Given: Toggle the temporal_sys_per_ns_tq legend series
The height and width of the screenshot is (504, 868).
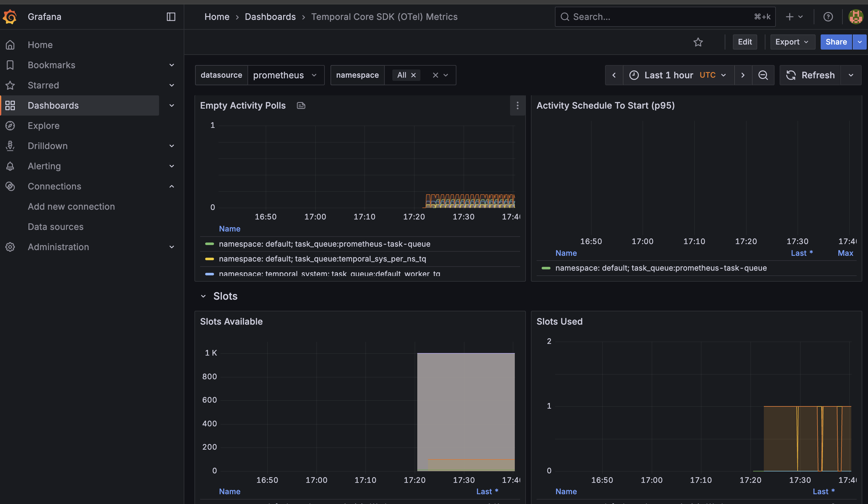Looking at the screenshot, I should click(322, 259).
